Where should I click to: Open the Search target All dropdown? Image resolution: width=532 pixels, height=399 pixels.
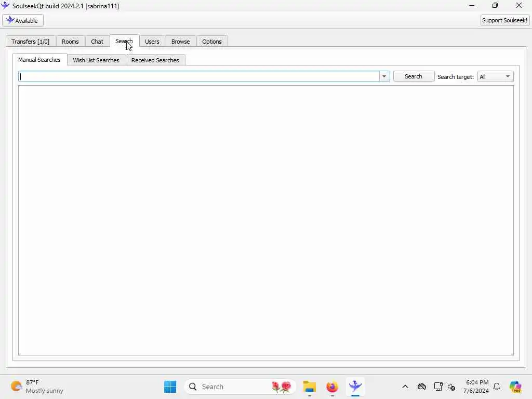coord(495,77)
